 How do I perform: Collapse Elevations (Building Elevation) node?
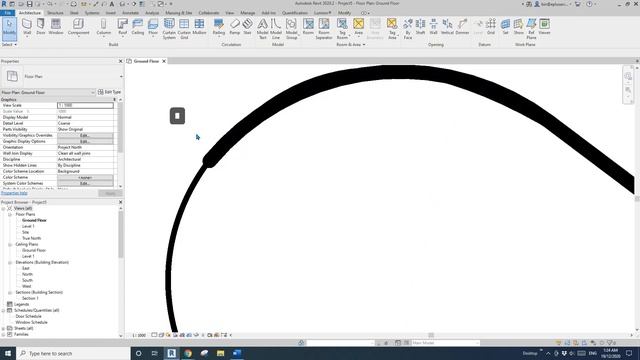pyautogui.click(x=10, y=262)
